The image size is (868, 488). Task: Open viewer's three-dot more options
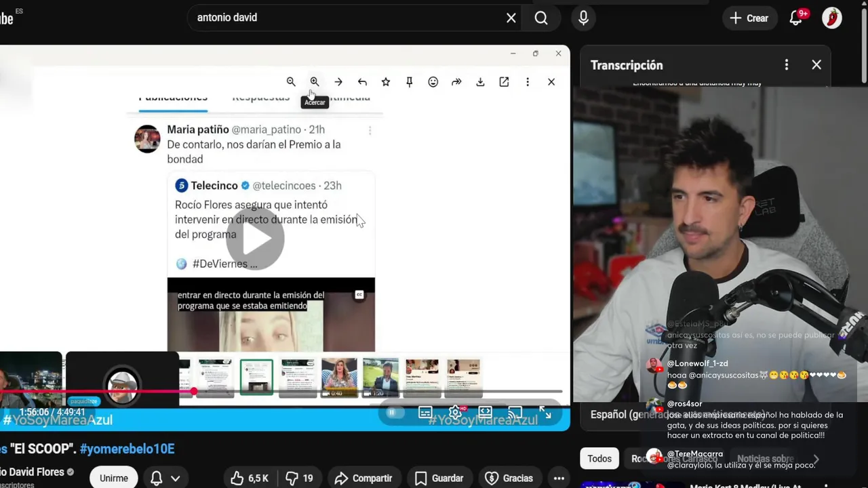(x=528, y=82)
